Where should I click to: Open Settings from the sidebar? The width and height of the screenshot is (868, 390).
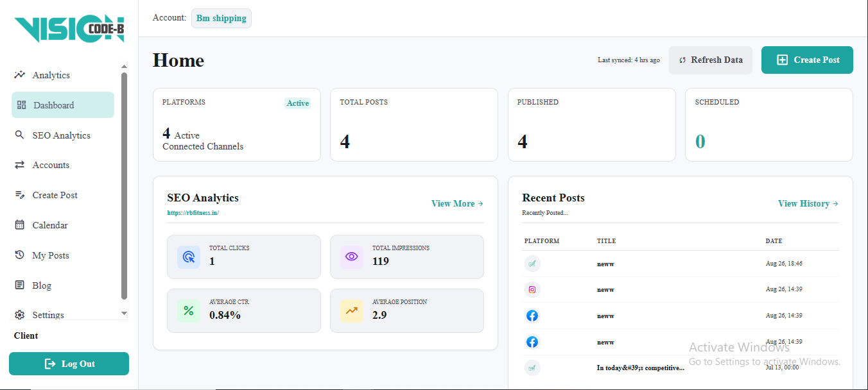click(x=63, y=315)
